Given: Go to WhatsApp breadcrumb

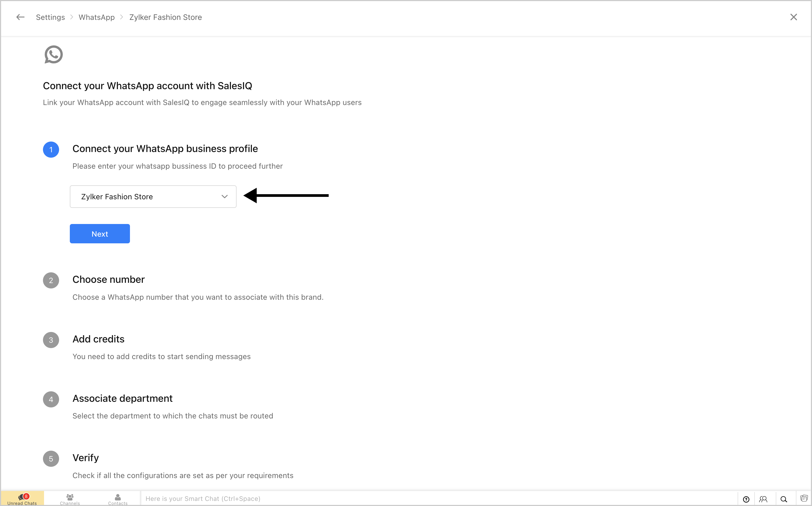Looking at the screenshot, I should point(96,17).
